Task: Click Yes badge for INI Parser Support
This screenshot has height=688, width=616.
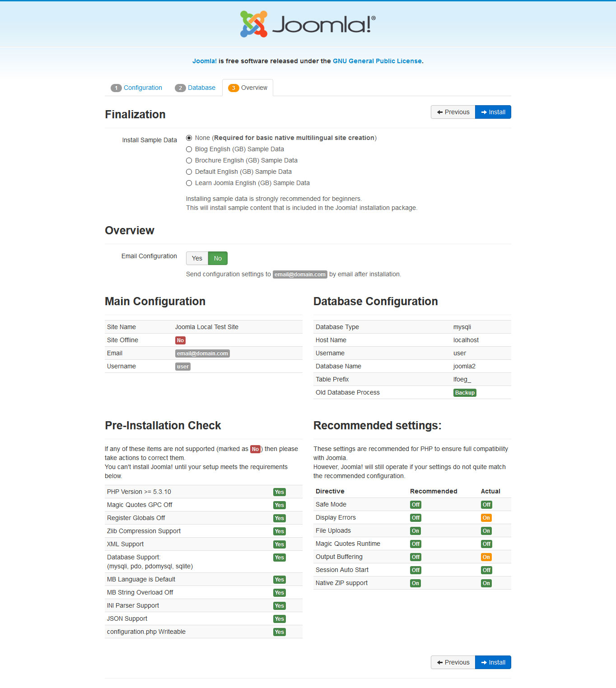Action: pos(280,606)
